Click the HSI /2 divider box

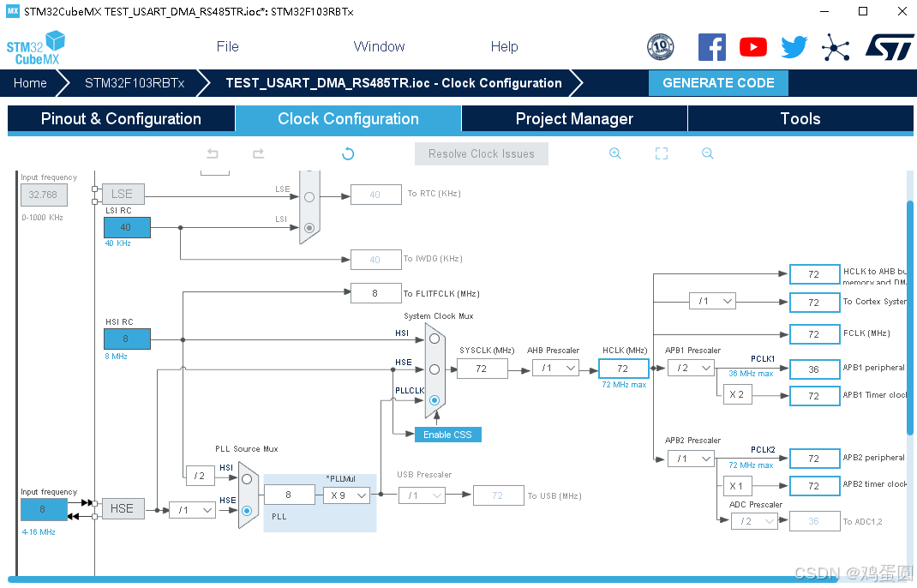point(200,477)
